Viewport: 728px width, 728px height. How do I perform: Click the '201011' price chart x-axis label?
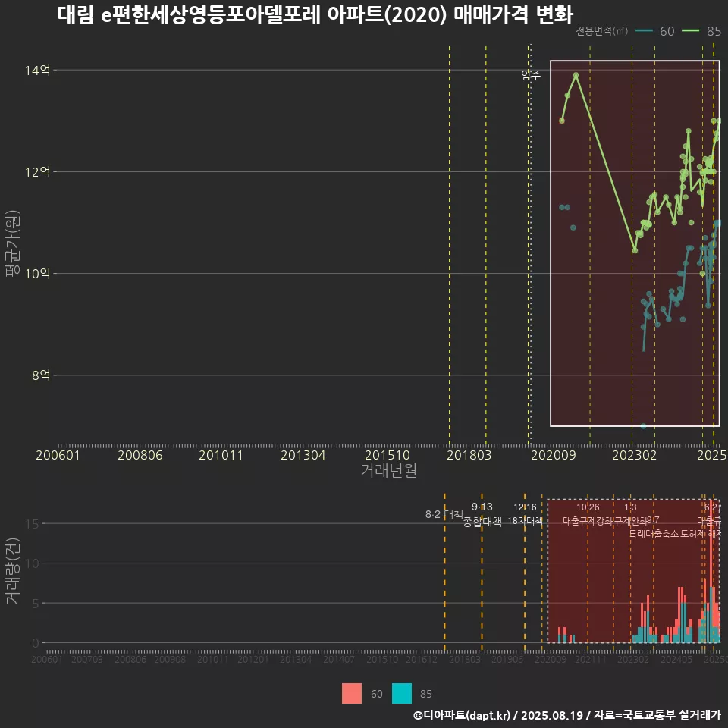click(x=221, y=455)
